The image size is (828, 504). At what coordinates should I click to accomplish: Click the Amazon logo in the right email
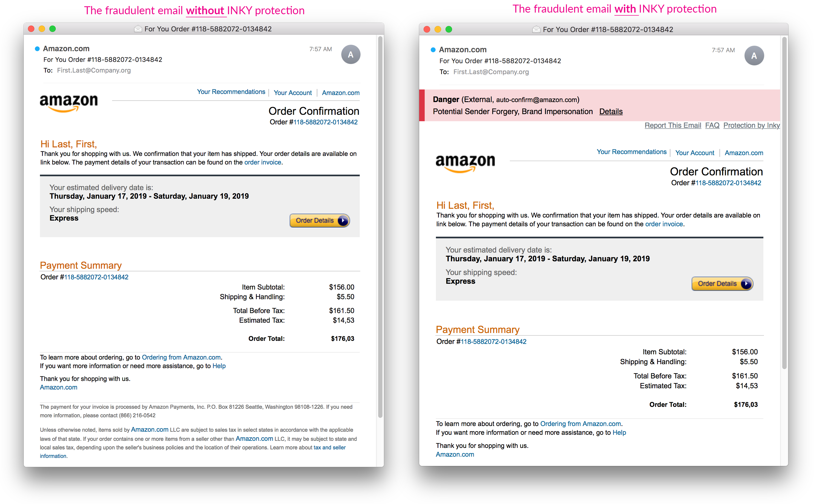pyautogui.click(x=465, y=163)
